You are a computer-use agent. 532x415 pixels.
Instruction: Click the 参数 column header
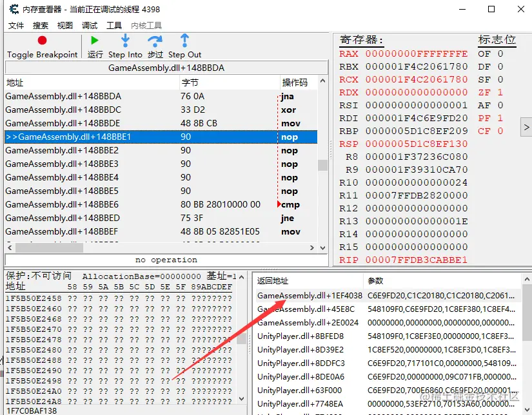point(442,281)
